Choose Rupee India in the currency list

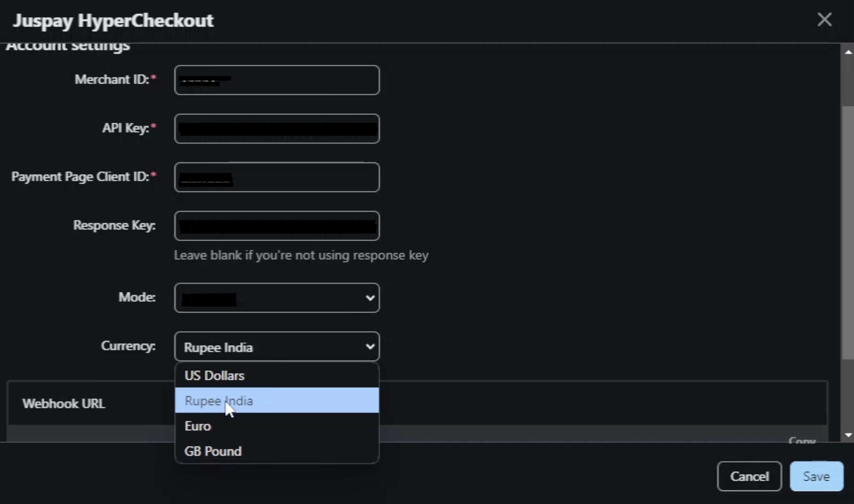[277, 400]
